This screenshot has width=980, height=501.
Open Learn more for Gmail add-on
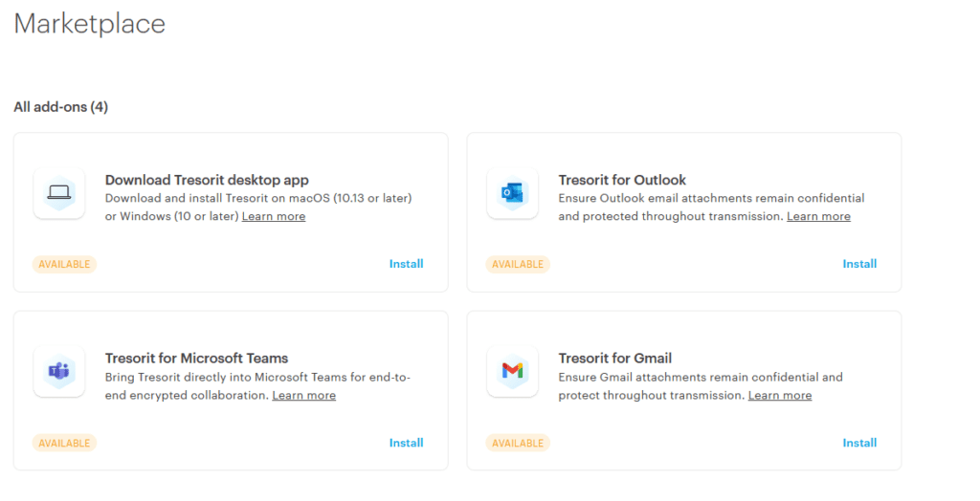pyautogui.click(x=779, y=396)
